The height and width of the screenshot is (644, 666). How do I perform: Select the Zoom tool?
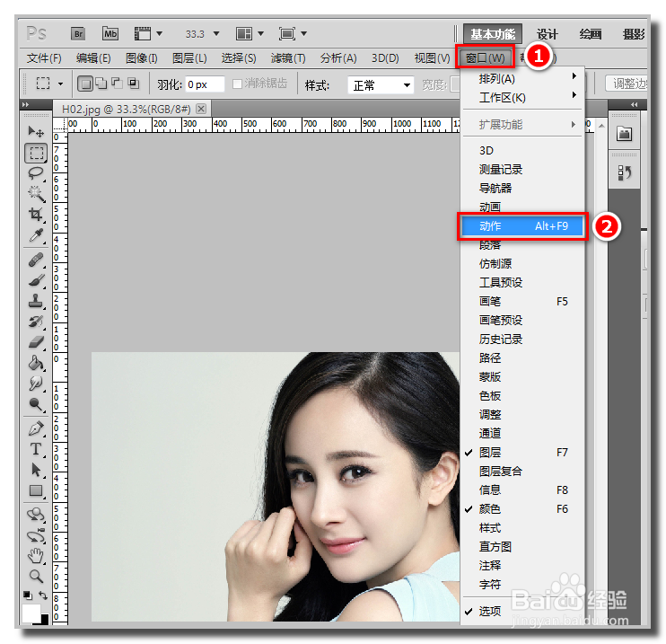pyautogui.click(x=36, y=576)
